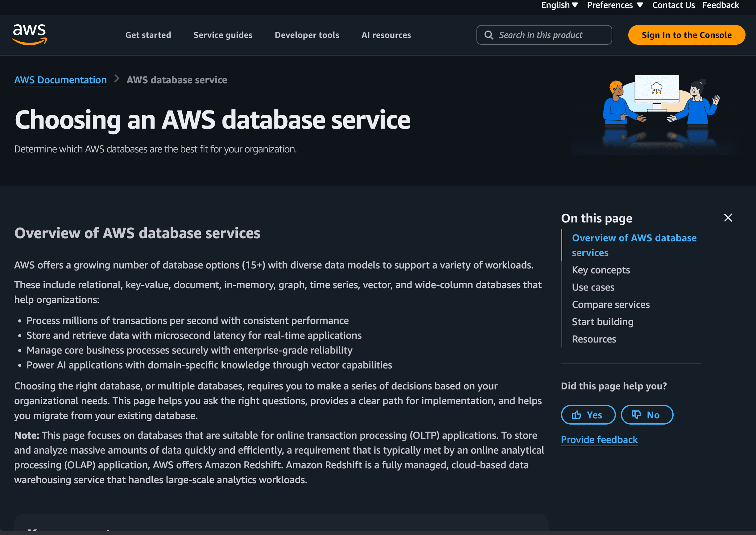The height and width of the screenshot is (535, 756).
Task: Click the magnifier search icon
Action: (489, 35)
